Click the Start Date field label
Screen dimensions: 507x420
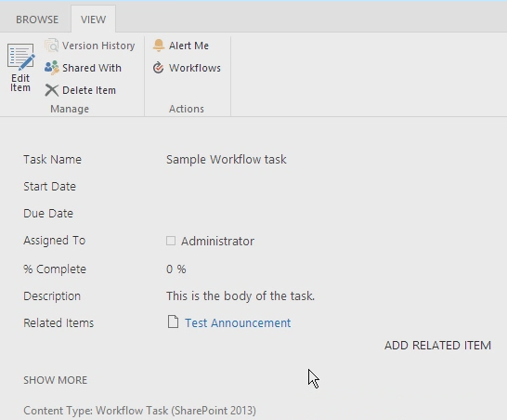tap(50, 187)
